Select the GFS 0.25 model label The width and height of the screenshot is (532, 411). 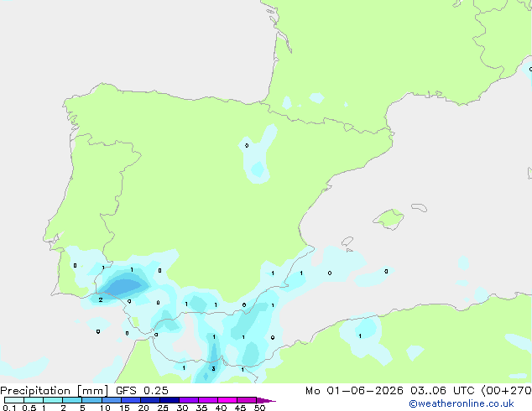click(142, 391)
